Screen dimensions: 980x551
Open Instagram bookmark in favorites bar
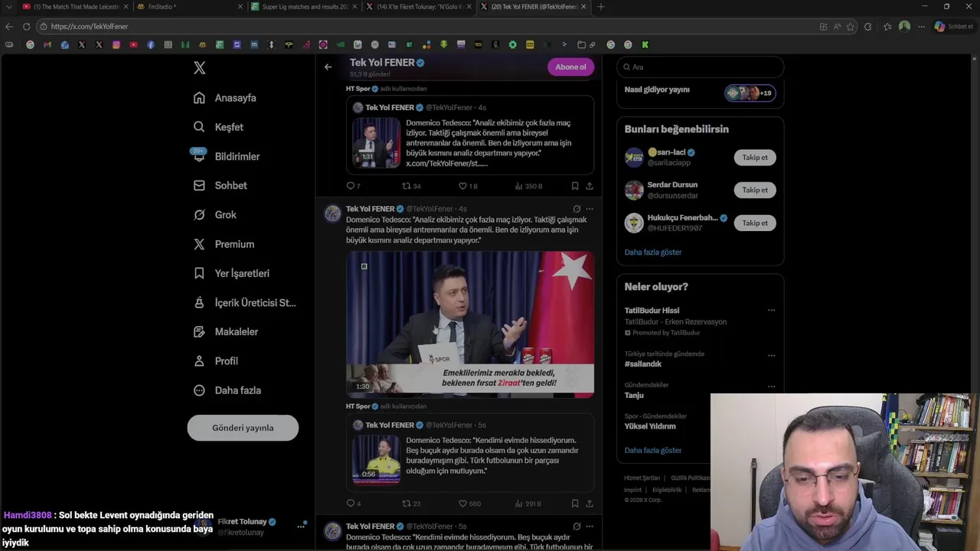pos(116,44)
